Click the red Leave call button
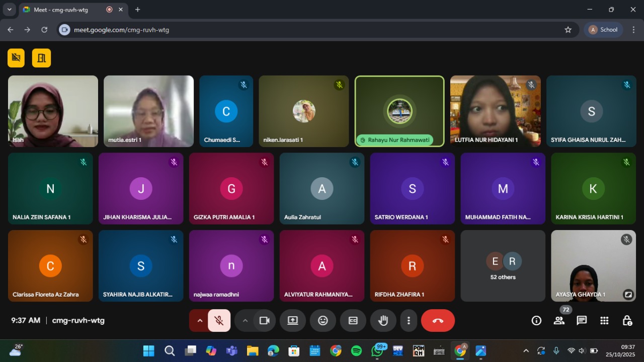The height and width of the screenshot is (362, 644). pyautogui.click(x=438, y=321)
